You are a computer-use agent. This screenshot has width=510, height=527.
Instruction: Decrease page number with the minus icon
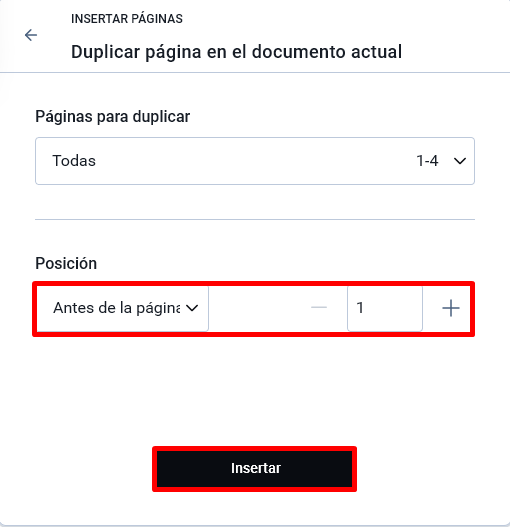[319, 308]
